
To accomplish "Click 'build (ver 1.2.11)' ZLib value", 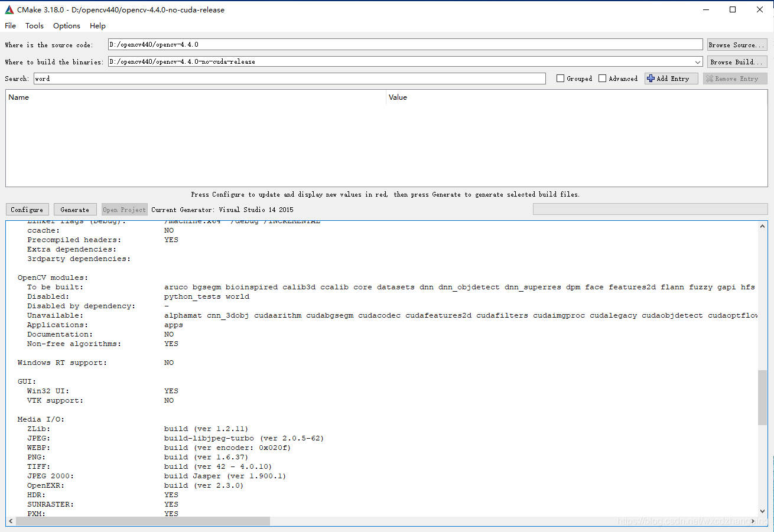I will click(x=206, y=429).
